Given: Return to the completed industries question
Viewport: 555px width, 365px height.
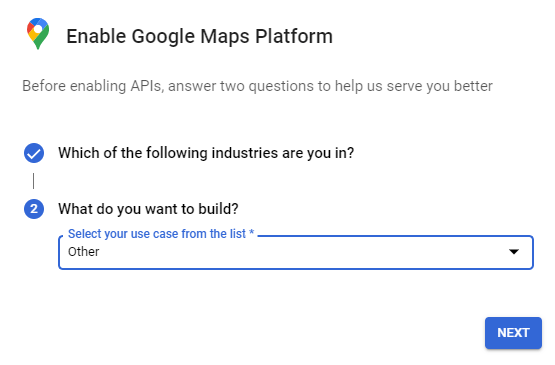Looking at the screenshot, I should [206, 153].
